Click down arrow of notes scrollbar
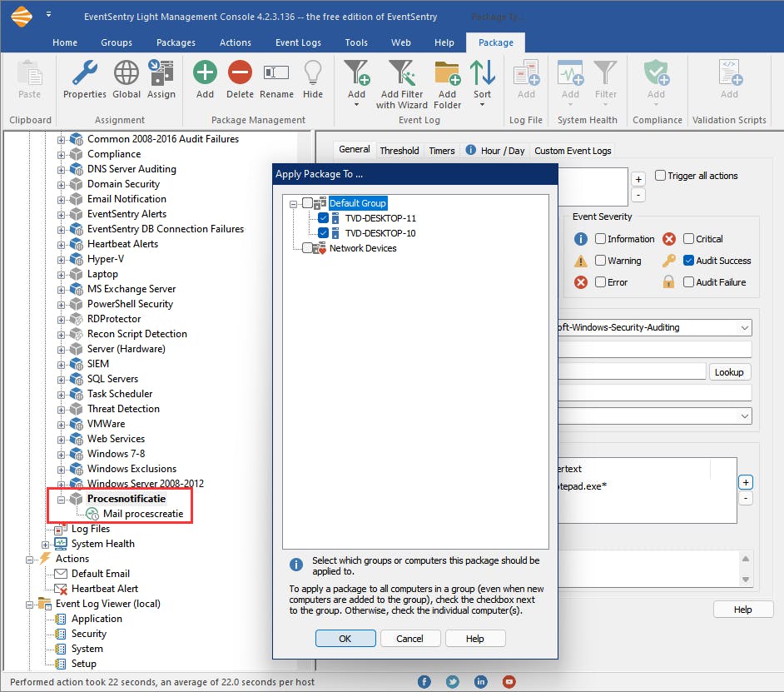784x692 pixels. click(x=745, y=579)
